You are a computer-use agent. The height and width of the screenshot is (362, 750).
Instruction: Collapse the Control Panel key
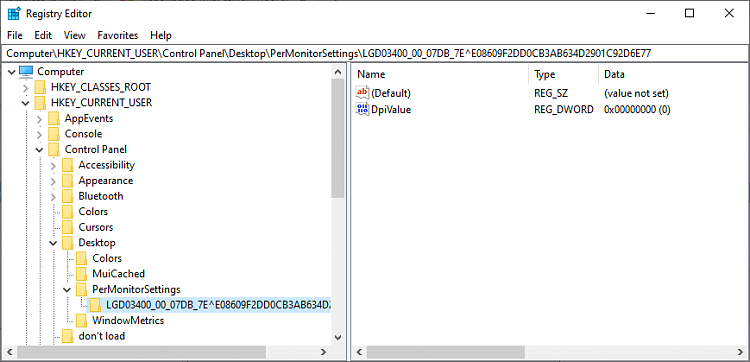coord(40,150)
